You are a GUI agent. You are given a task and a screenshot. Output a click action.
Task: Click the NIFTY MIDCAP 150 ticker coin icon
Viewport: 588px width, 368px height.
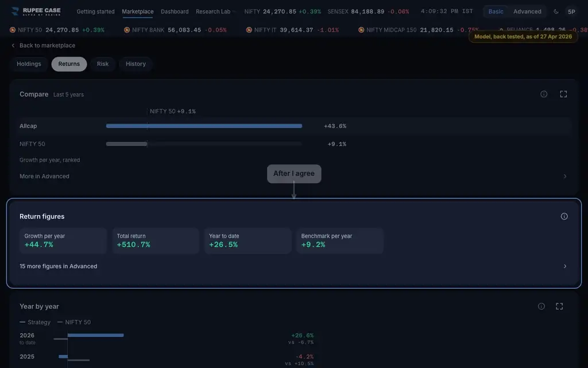tap(361, 30)
